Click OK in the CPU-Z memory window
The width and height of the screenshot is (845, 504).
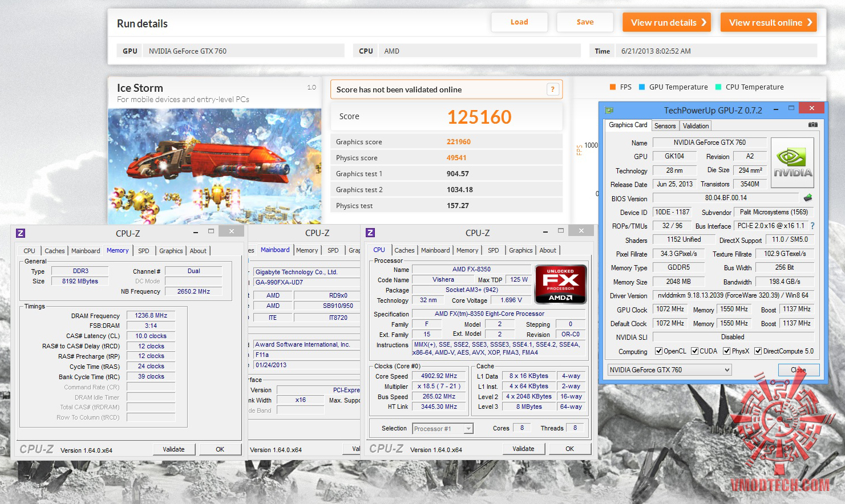pyautogui.click(x=220, y=449)
